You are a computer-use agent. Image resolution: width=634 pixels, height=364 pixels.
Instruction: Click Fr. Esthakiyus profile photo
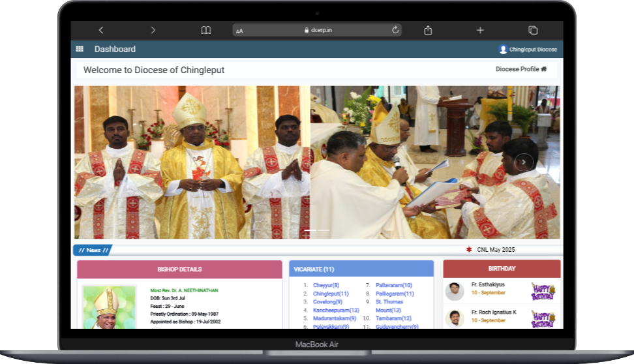pos(455,289)
